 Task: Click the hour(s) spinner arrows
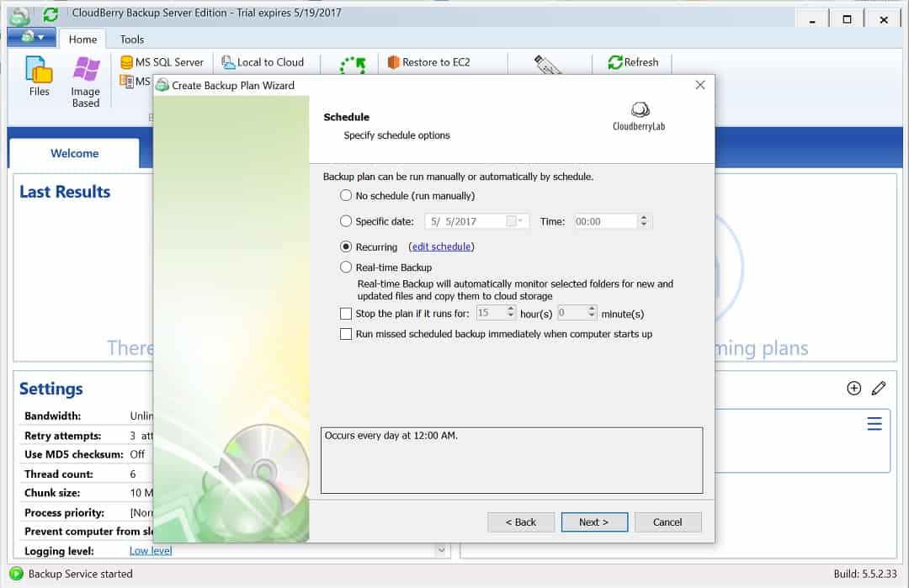(x=510, y=313)
